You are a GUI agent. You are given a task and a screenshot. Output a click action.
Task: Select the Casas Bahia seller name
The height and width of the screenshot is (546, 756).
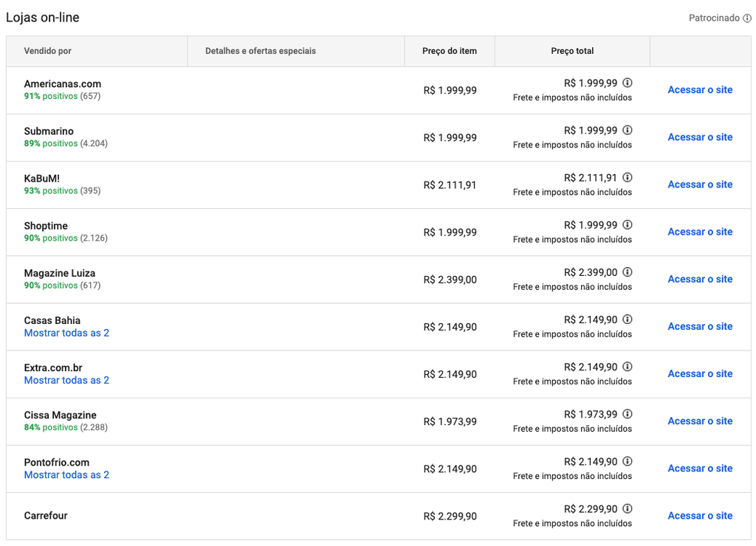point(52,320)
